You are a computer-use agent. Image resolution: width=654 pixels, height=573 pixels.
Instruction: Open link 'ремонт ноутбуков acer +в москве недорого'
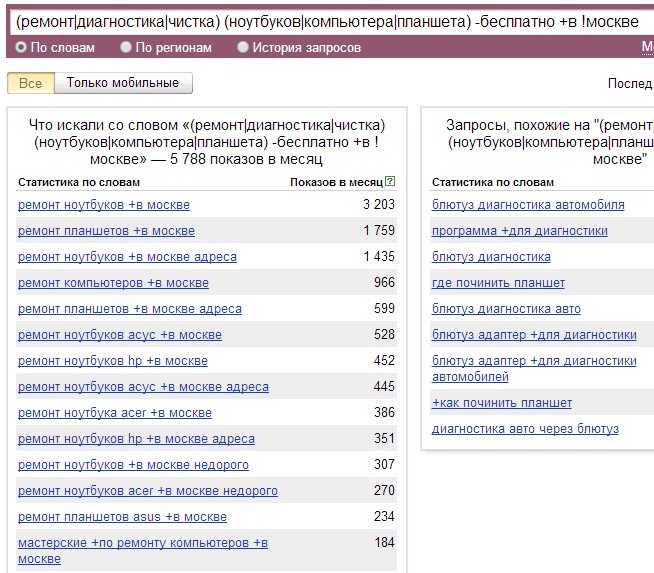coord(148,491)
